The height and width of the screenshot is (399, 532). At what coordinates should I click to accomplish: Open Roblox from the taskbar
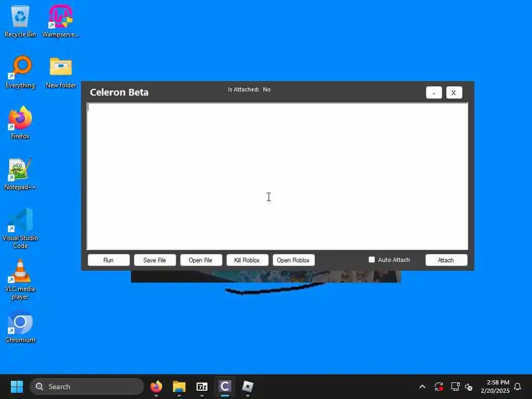[248, 387]
